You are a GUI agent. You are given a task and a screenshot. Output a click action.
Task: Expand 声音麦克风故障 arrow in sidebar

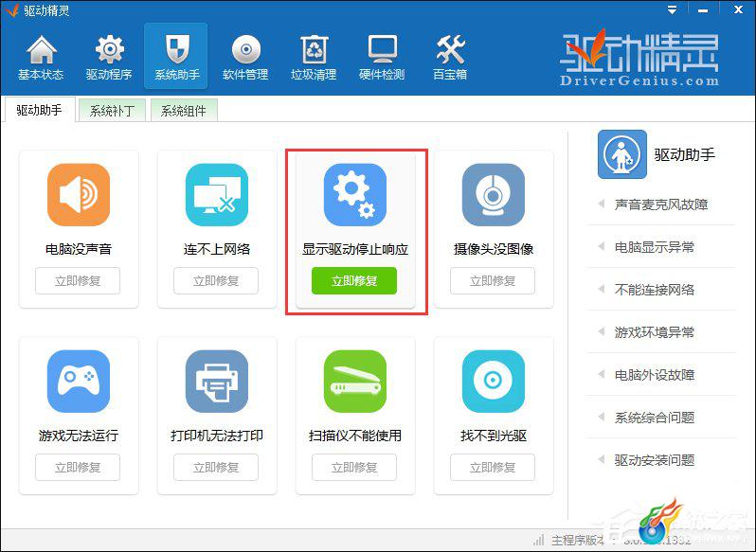coord(602,205)
